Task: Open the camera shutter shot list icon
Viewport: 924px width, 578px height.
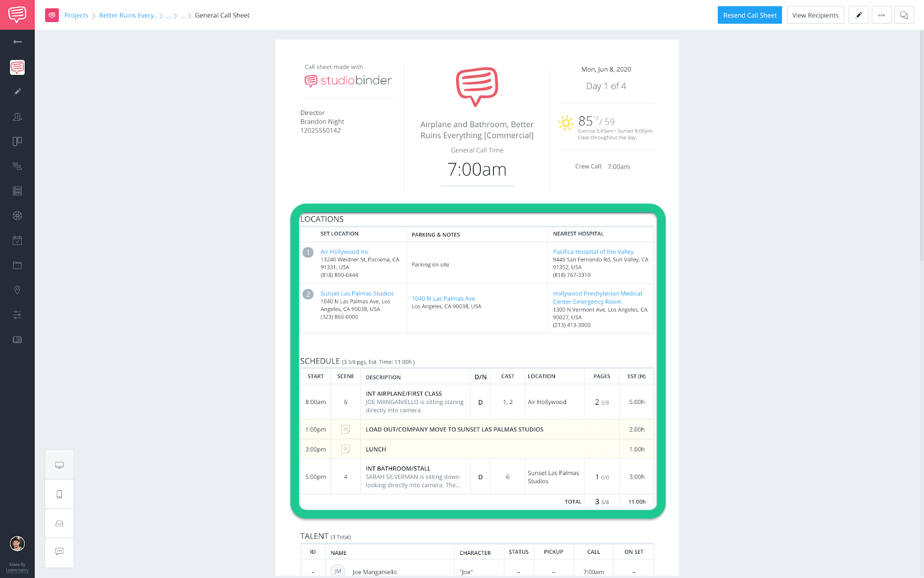Action: (17, 216)
